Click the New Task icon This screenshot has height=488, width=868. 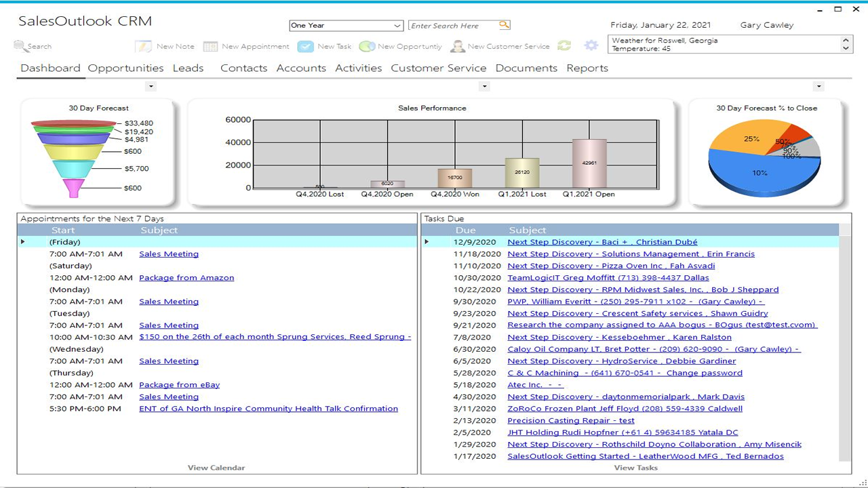(x=304, y=46)
